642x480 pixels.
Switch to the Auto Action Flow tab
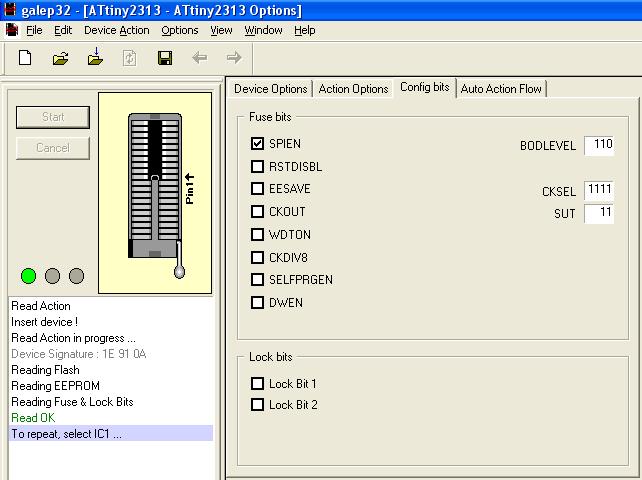(501, 89)
